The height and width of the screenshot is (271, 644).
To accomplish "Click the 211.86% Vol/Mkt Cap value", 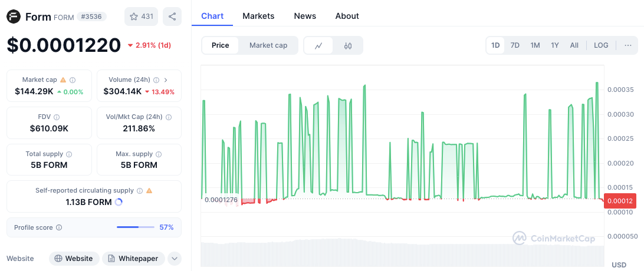I will click(139, 128).
